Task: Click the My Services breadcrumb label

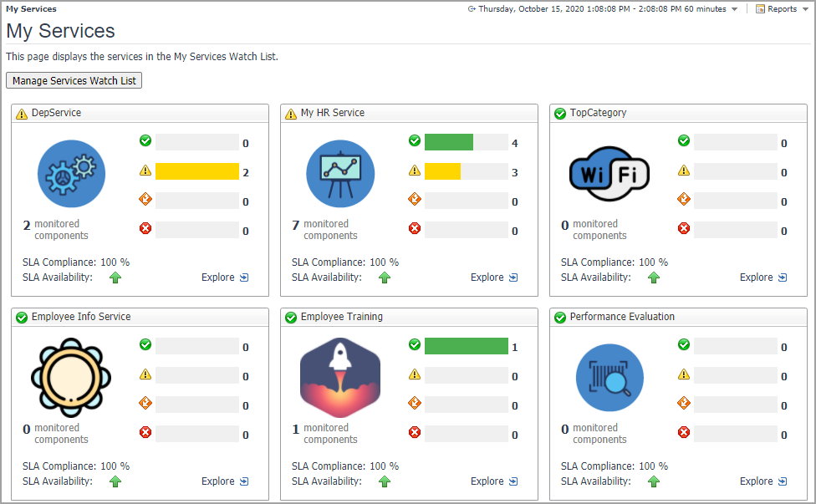Action: (x=31, y=9)
